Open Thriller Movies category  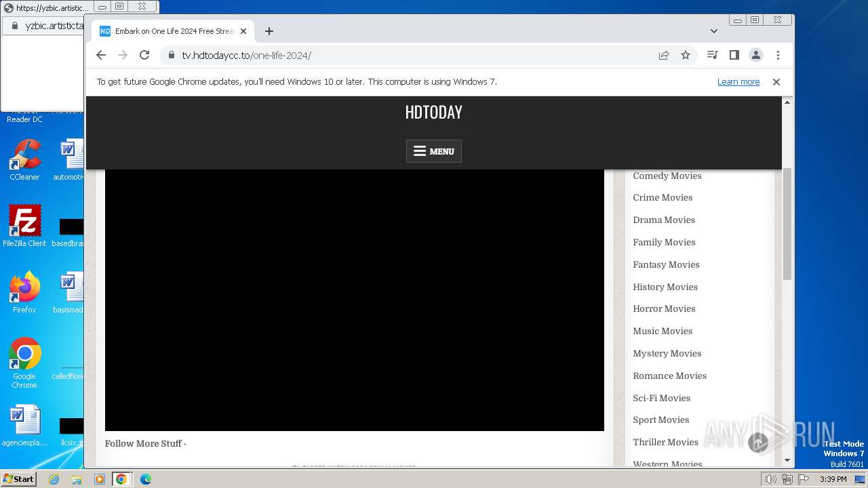[665, 442]
